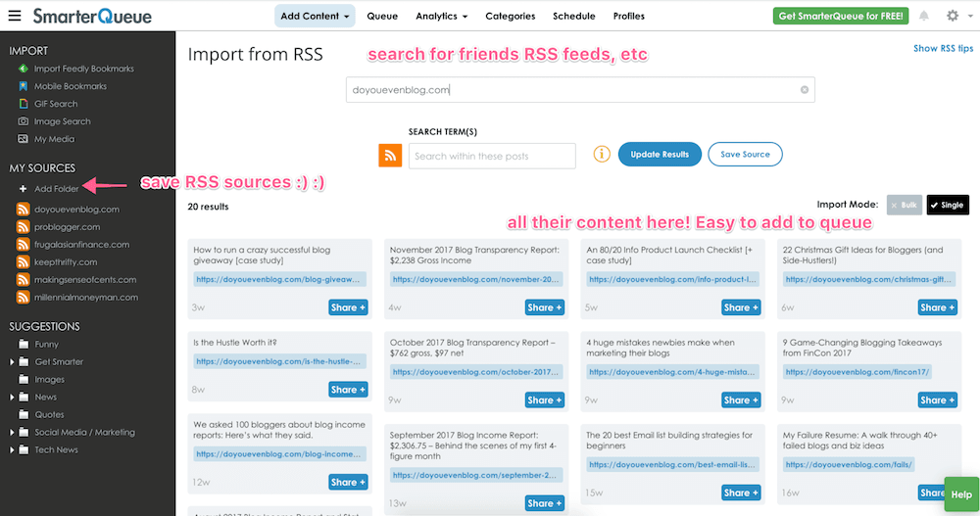Clear the RSS URL field with the x icon

point(805,90)
